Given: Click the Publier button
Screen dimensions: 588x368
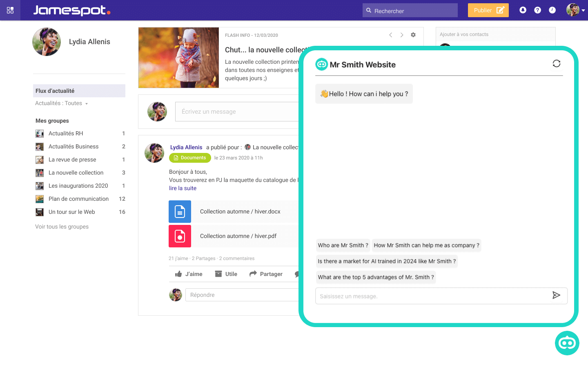Looking at the screenshot, I should coord(488,10).
